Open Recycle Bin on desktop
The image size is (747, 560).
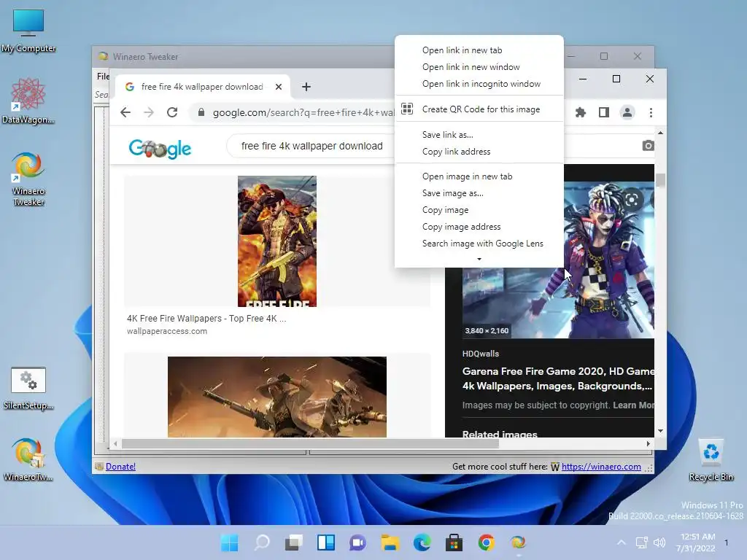711,460
